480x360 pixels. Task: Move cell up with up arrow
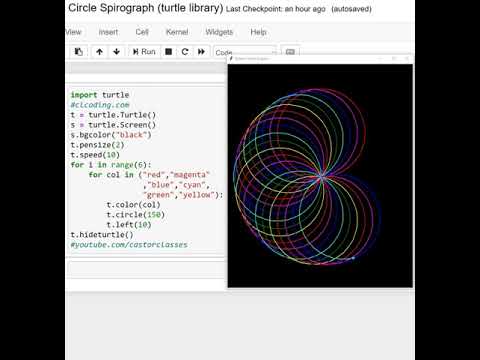click(99, 52)
